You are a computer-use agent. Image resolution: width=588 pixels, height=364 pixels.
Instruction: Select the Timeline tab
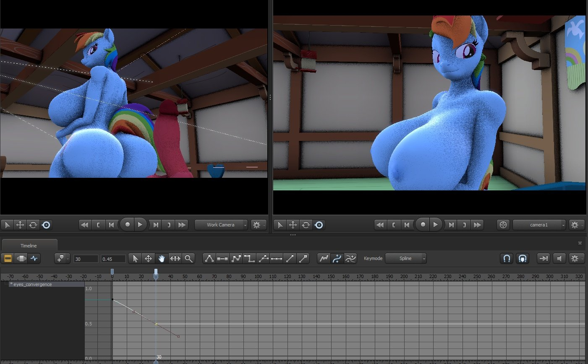tap(29, 246)
